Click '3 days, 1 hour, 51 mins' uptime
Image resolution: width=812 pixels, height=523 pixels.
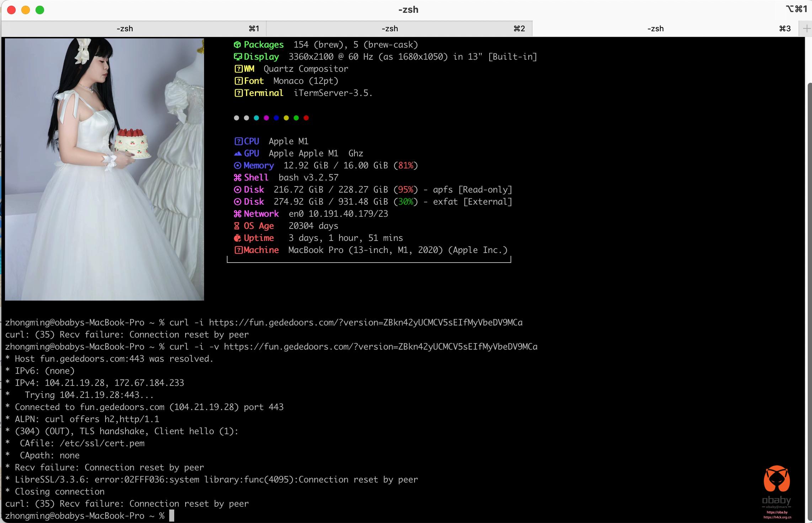pyautogui.click(x=346, y=238)
